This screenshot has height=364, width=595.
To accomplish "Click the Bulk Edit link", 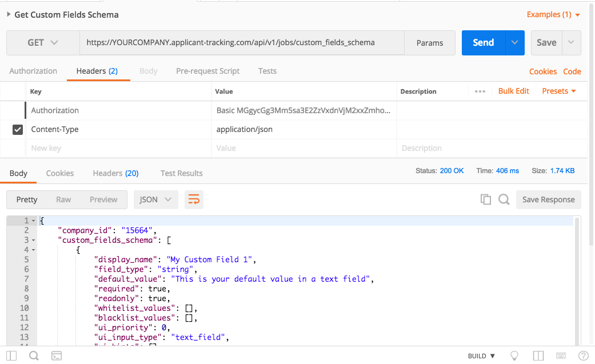I will pyautogui.click(x=513, y=91).
